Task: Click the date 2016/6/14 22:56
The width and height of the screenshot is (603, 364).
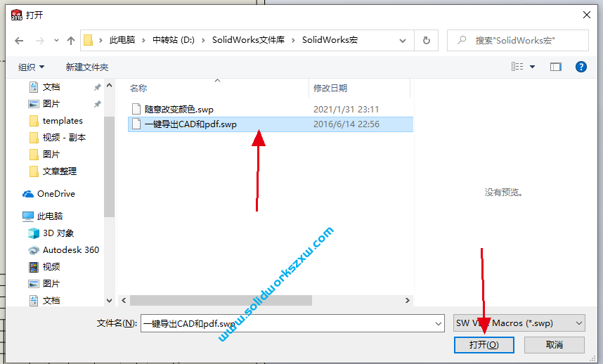Action: (346, 124)
